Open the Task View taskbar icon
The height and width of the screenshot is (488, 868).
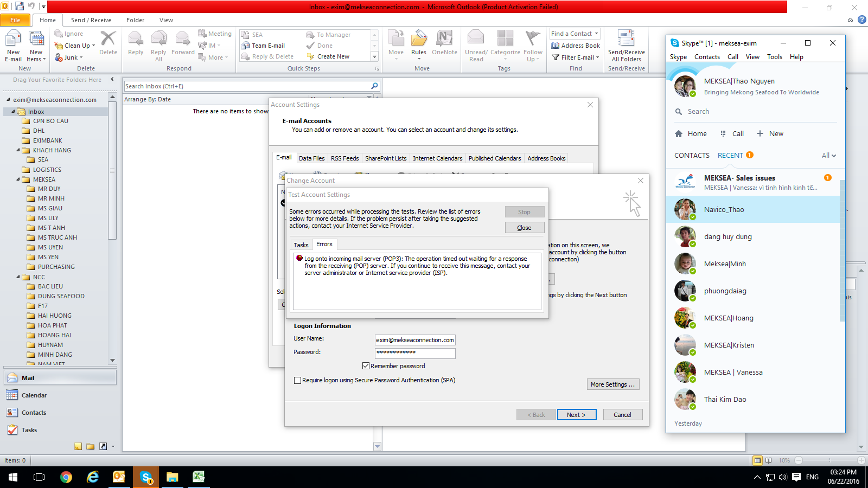tap(39, 477)
